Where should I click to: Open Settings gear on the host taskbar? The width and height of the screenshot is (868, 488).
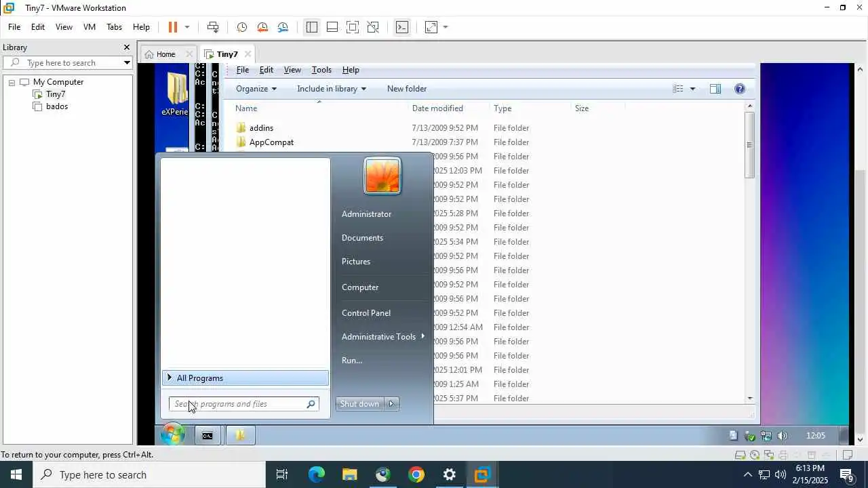(x=450, y=475)
